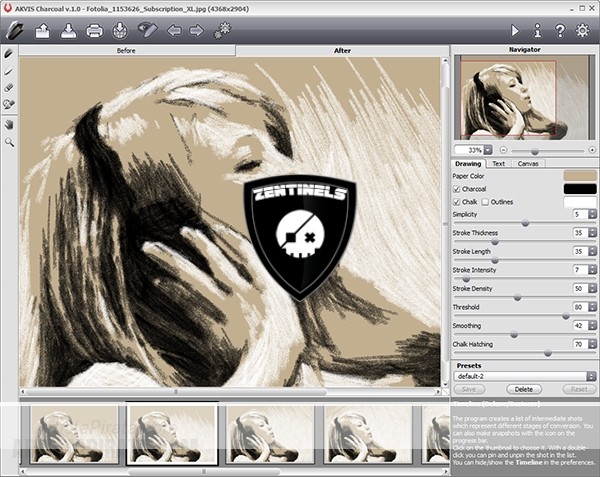Screen dimensions: 600x477
Task: Click the Save preset button
Action: tap(469, 389)
